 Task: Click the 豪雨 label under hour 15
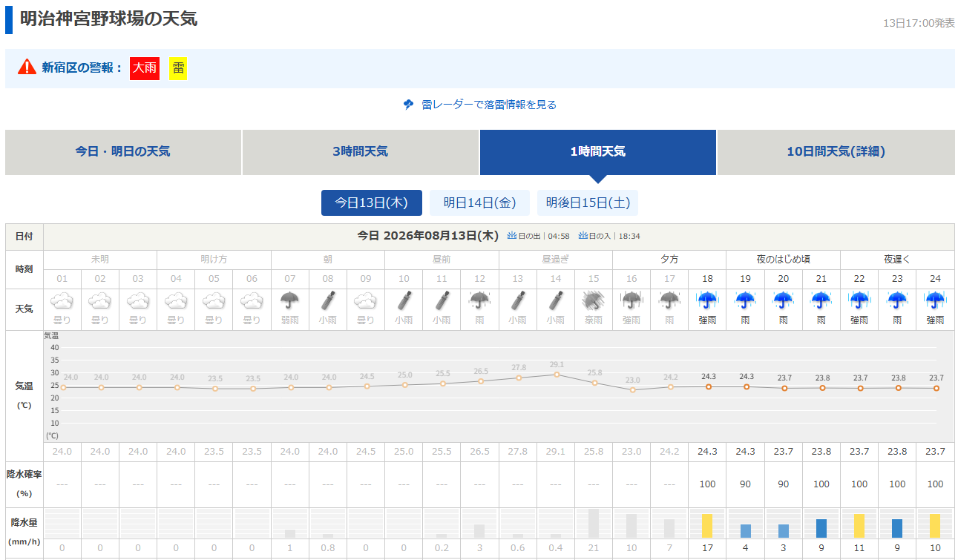click(594, 320)
